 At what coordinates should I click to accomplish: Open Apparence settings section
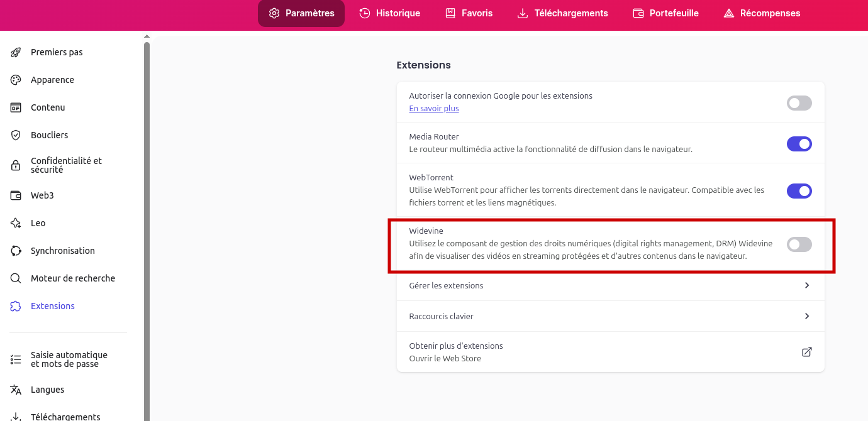click(52, 80)
